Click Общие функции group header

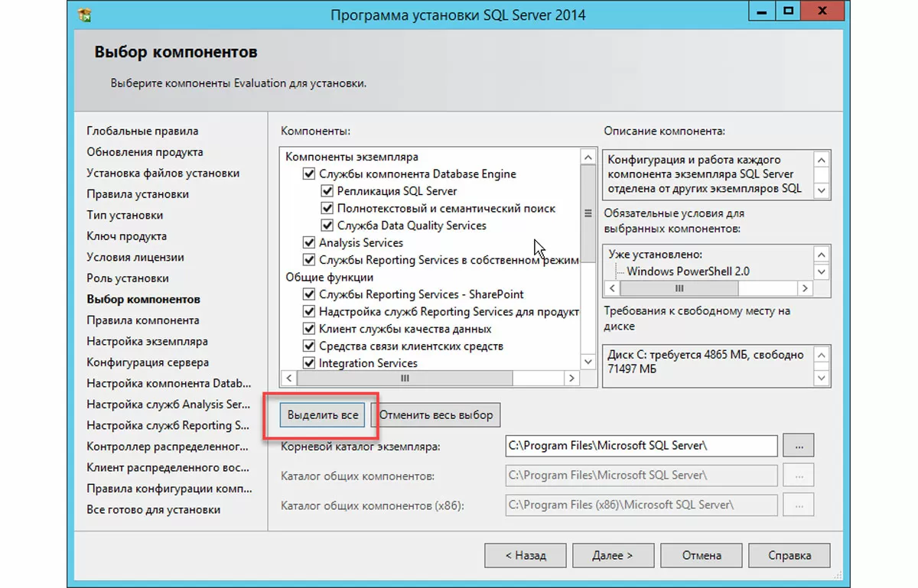pyautogui.click(x=330, y=277)
